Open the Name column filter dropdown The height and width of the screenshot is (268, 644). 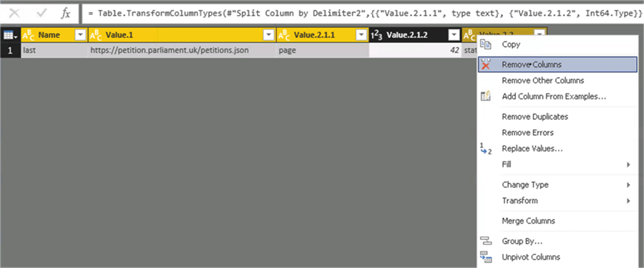80,36
